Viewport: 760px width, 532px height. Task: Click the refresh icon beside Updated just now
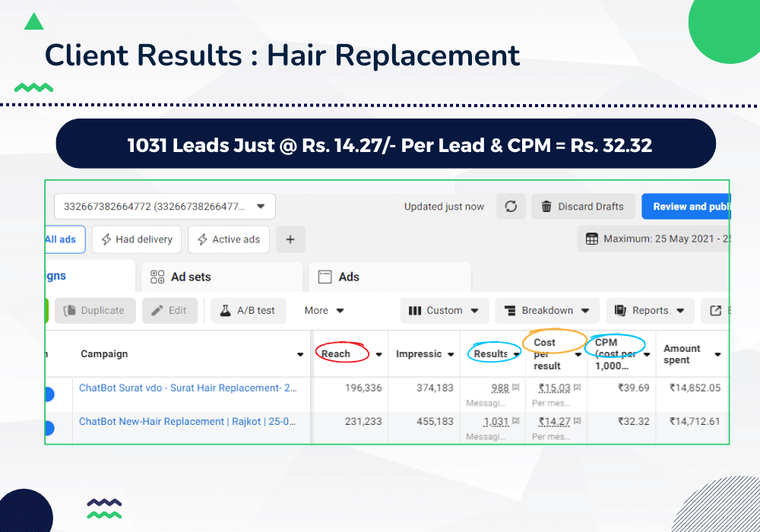point(511,207)
